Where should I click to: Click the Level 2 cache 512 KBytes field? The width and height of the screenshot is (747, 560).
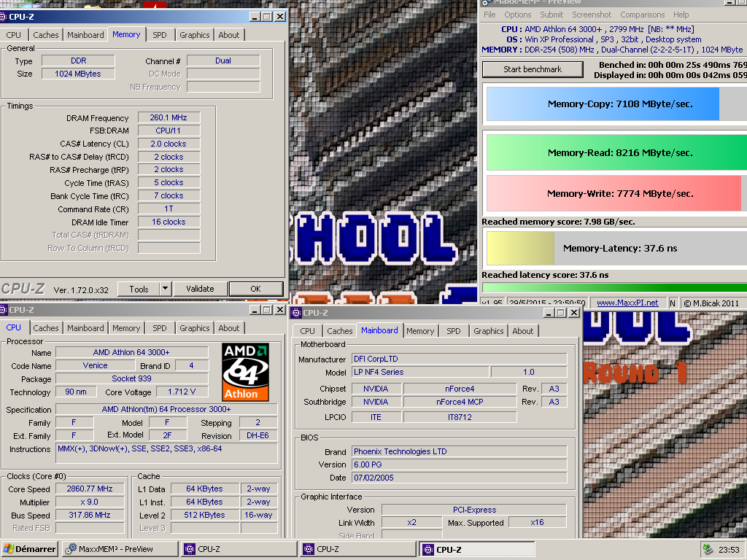(x=204, y=515)
